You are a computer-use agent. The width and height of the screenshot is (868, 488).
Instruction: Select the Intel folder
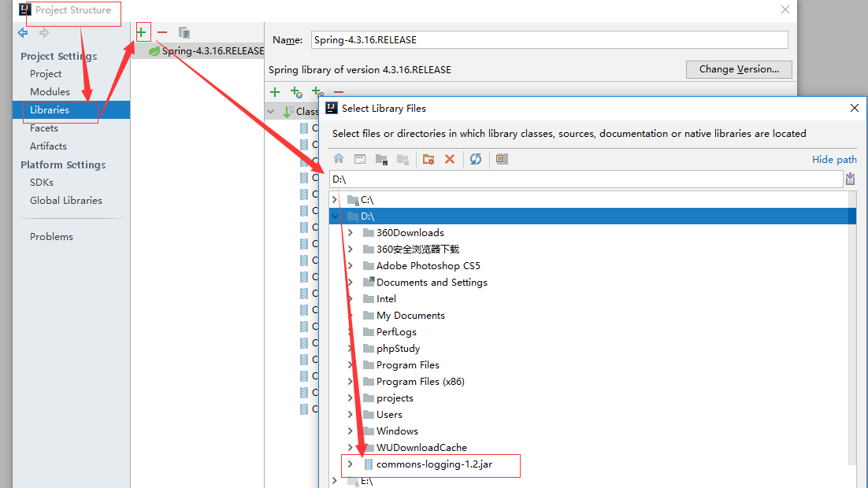[x=386, y=299]
